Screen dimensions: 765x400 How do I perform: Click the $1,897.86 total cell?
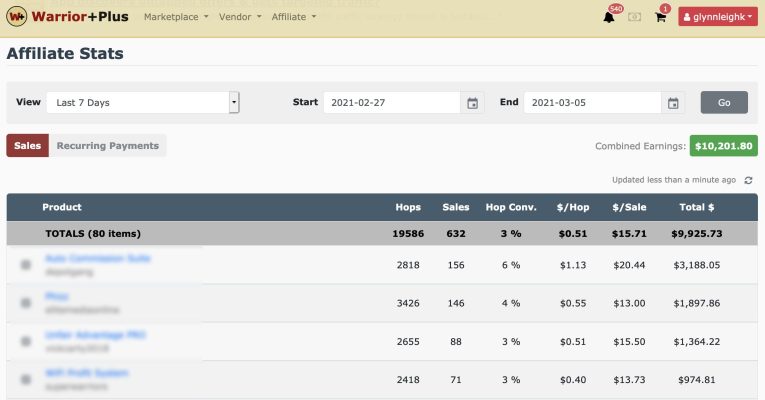[x=697, y=303]
